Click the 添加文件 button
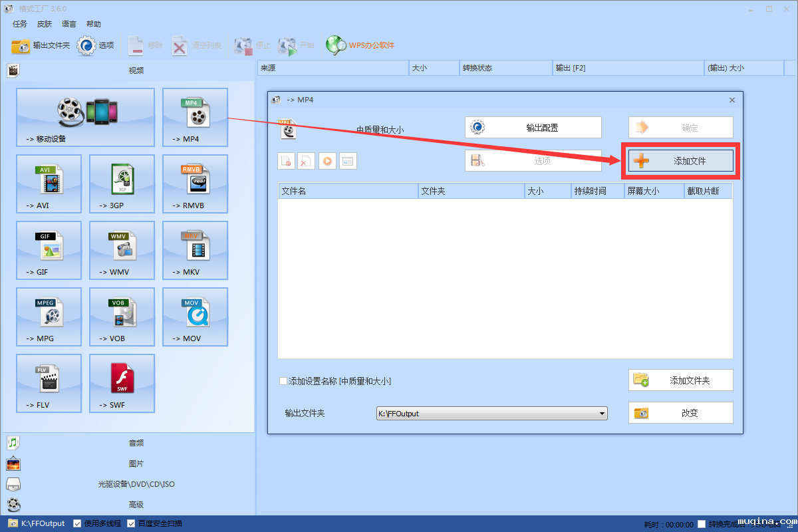The image size is (798, 532). pyautogui.click(x=681, y=161)
